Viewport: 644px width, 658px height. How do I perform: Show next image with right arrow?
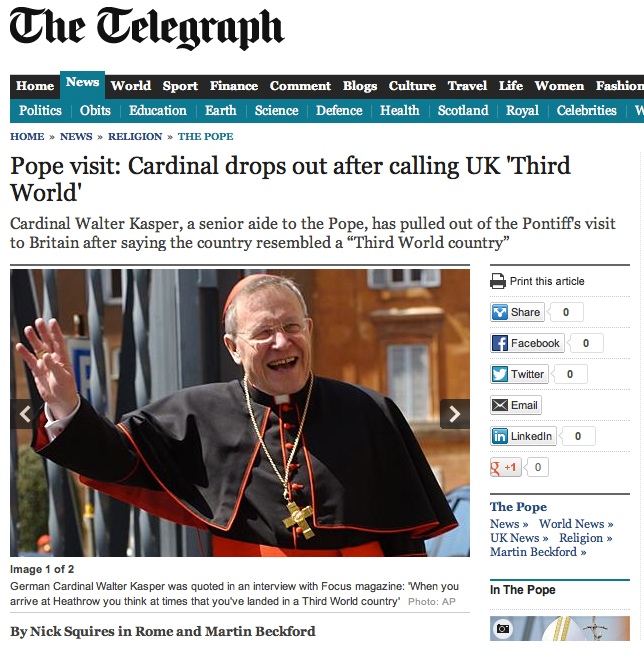[x=455, y=414]
